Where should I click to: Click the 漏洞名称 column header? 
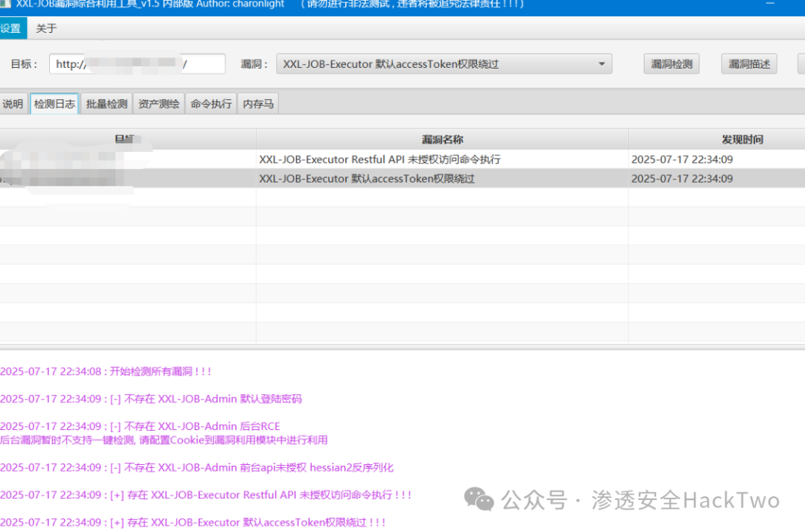click(443, 138)
